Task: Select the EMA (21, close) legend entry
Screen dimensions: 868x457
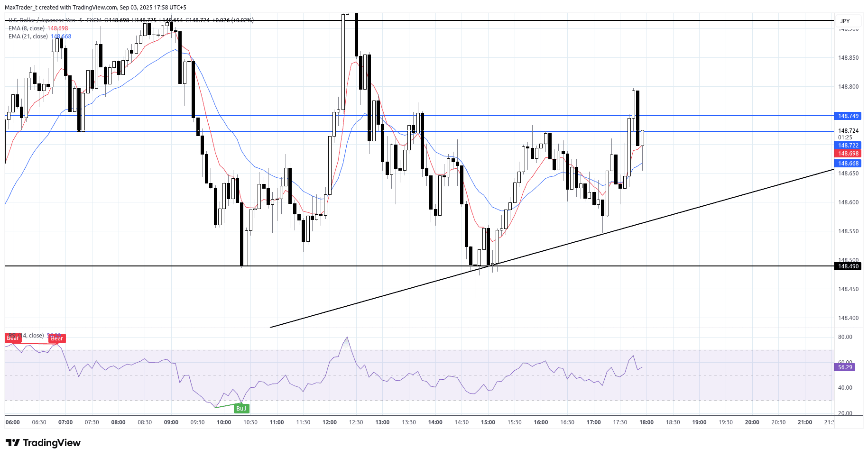Action: coord(28,37)
